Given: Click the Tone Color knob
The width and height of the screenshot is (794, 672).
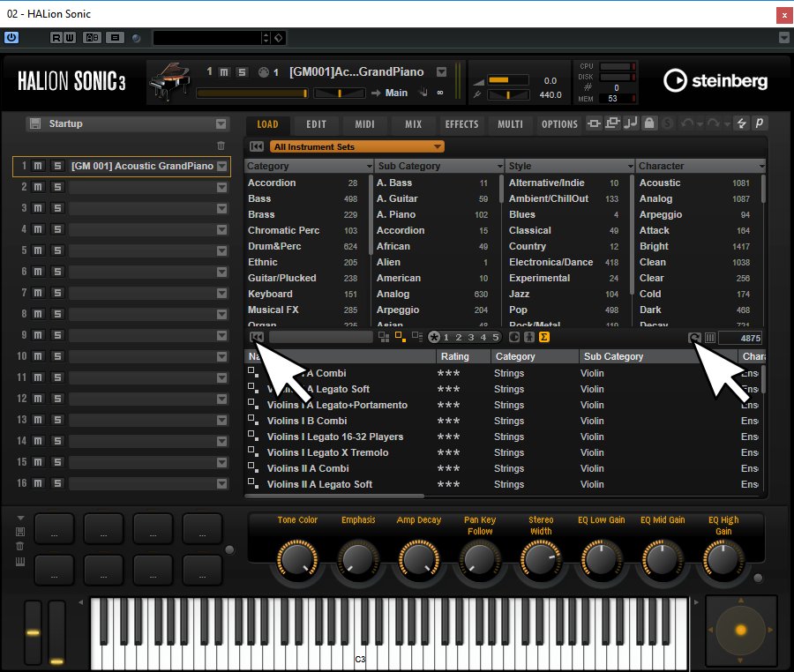Looking at the screenshot, I should (297, 560).
